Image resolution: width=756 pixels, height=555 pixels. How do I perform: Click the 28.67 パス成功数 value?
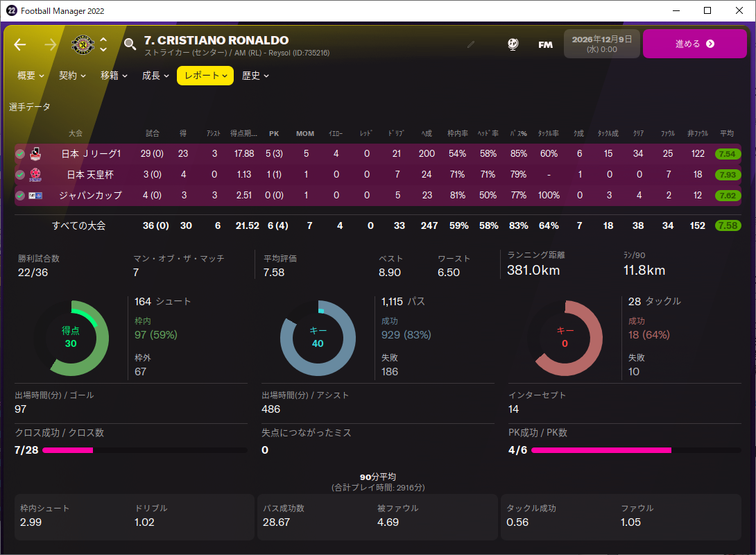coord(276,522)
